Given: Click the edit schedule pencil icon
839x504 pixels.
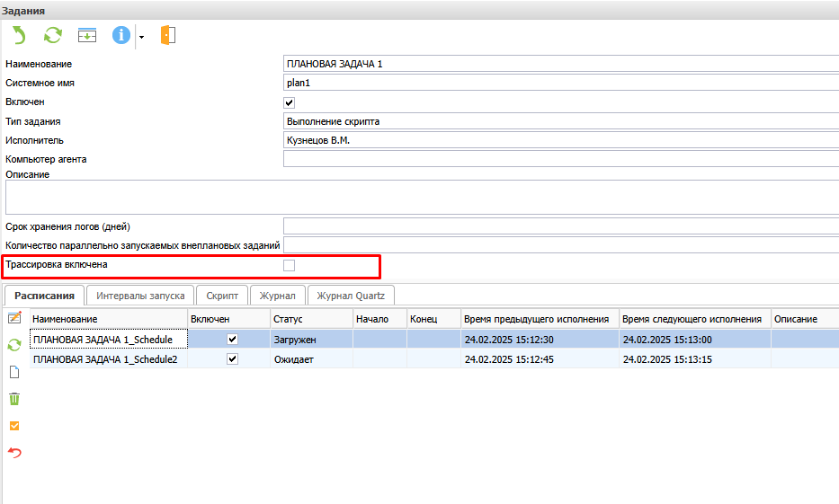Looking at the screenshot, I should click(14, 318).
